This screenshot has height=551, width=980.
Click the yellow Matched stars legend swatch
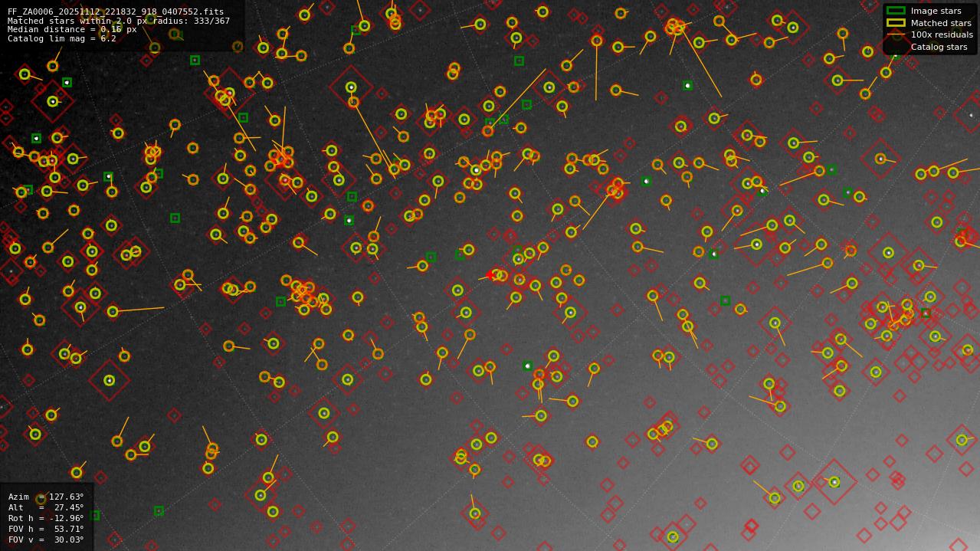[x=896, y=23]
